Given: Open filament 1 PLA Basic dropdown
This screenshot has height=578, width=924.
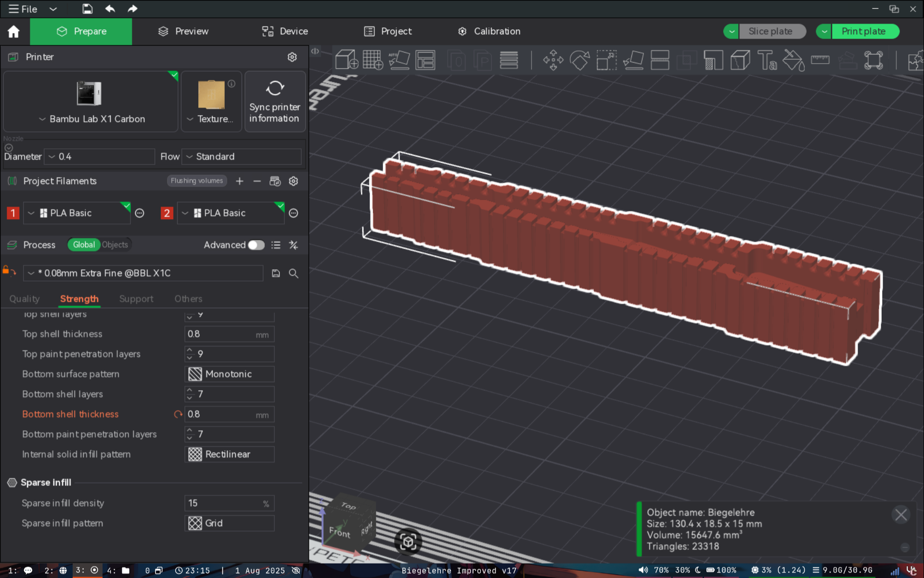Looking at the screenshot, I should 77,213.
